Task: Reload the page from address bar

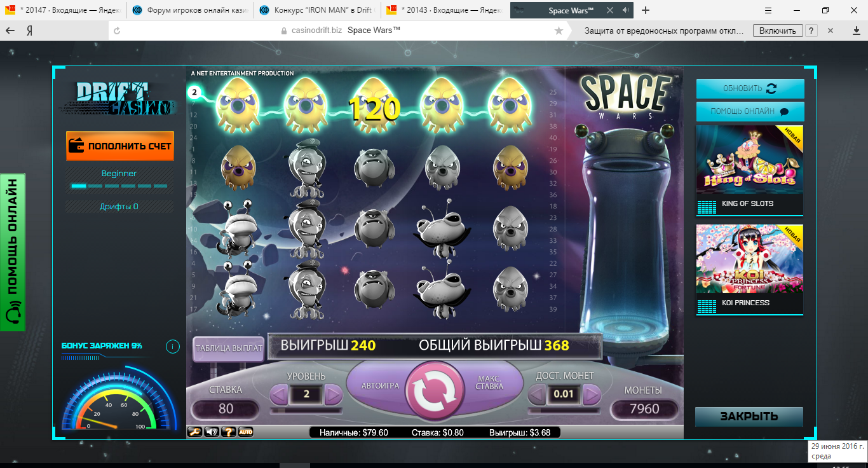Action: pyautogui.click(x=117, y=31)
